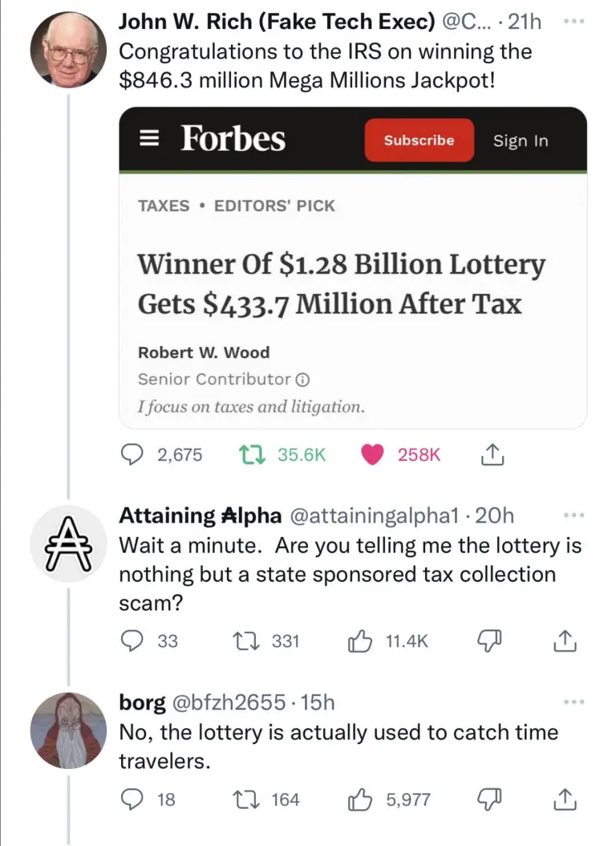This screenshot has height=846, width=616.
Task: Share John W. Rich's tweet
Action: 492,454
